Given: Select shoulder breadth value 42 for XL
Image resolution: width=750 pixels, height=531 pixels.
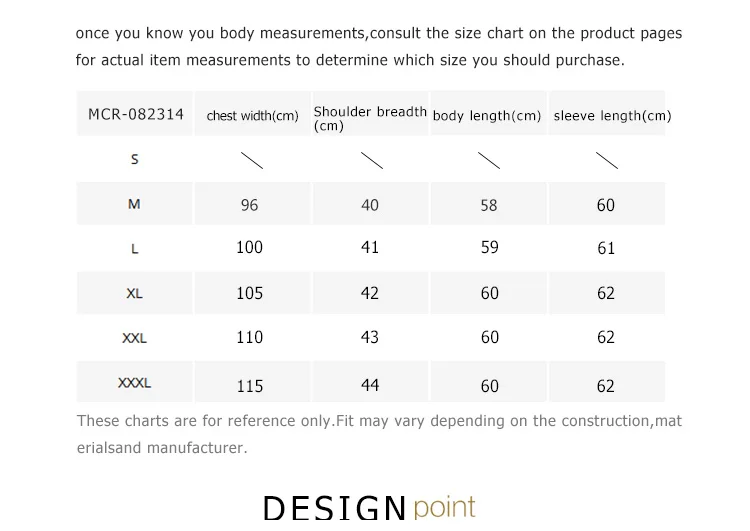Looking at the screenshot, I should click(x=369, y=293).
